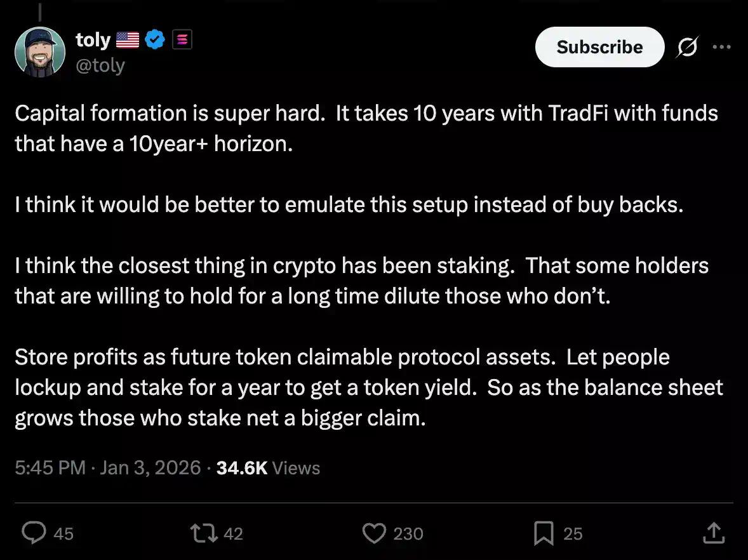
Task: Bookmark the post using the bookmark icon
Action: pyautogui.click(x=544, y=533)
